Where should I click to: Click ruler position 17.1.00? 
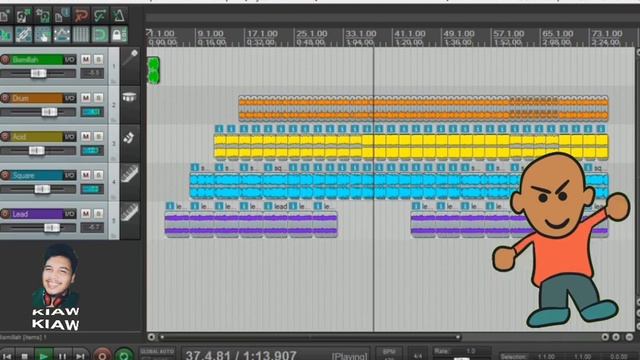pyautogui.click(x=262, y=33)
